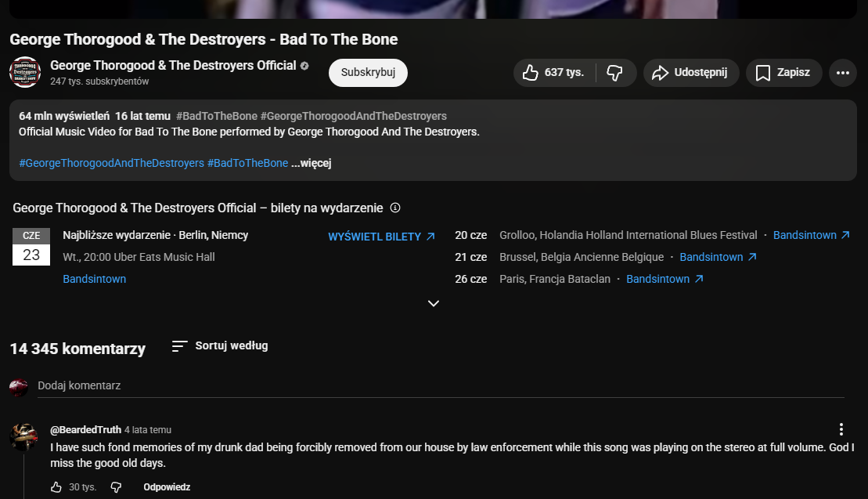Image resolution: width=868 pixels, height=499 pixels.
Task: Like the video with 637 tys. likes
Action: [x=554, y=73]
